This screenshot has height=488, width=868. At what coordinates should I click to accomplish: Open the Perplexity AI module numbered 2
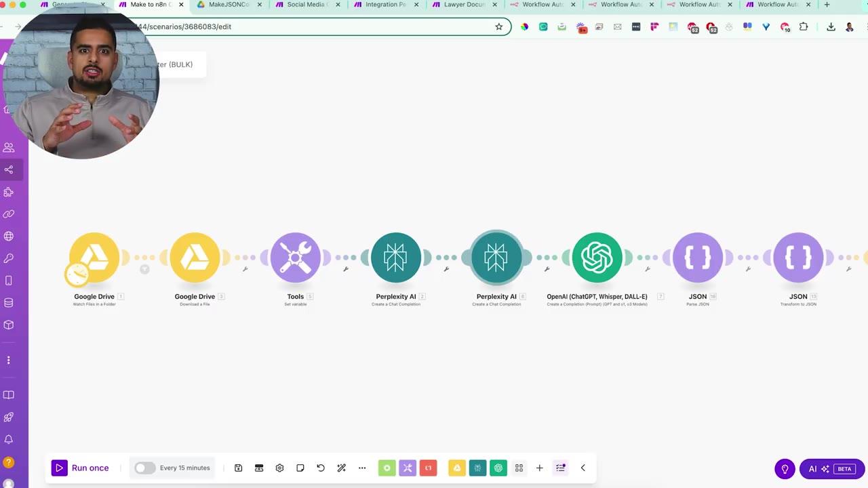pyautogui.click(x=396, y=258)
